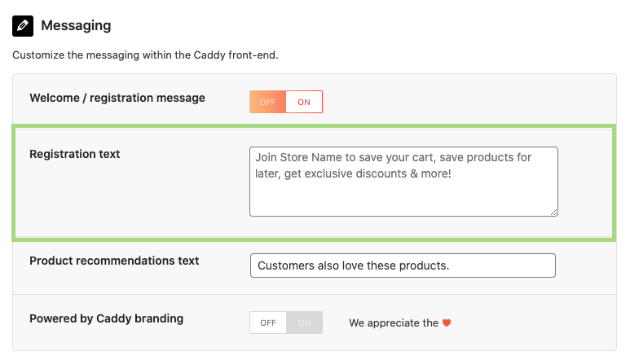Place cursor after 'love these products.' text
Viewport: 630px width, 364px height.
coord(450,265)
